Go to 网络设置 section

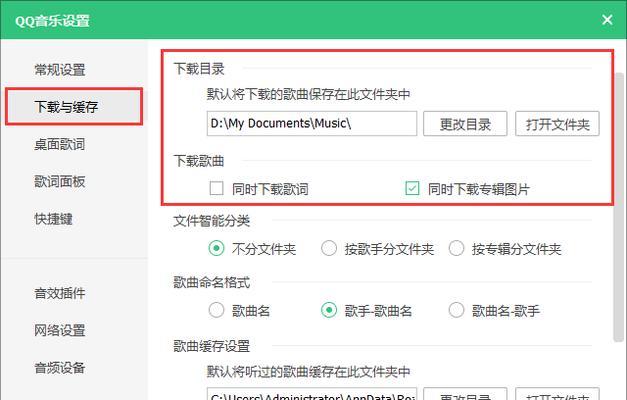(x=60, y=330)
